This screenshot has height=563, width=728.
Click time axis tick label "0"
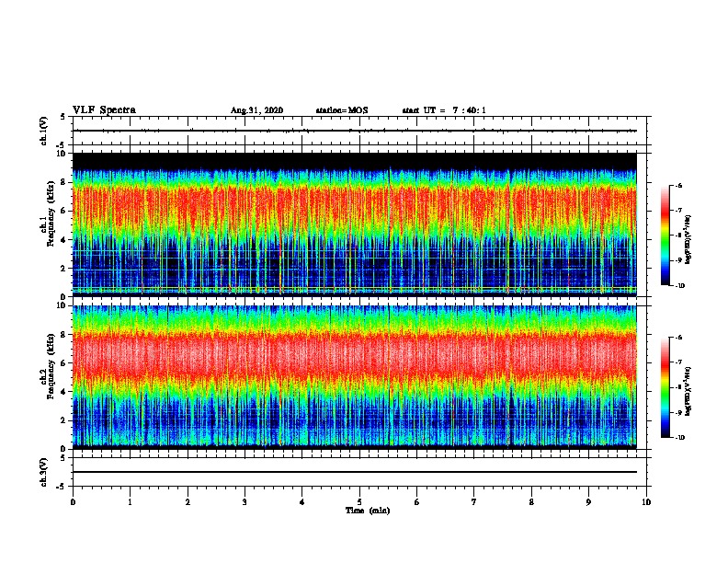[73, 502]
